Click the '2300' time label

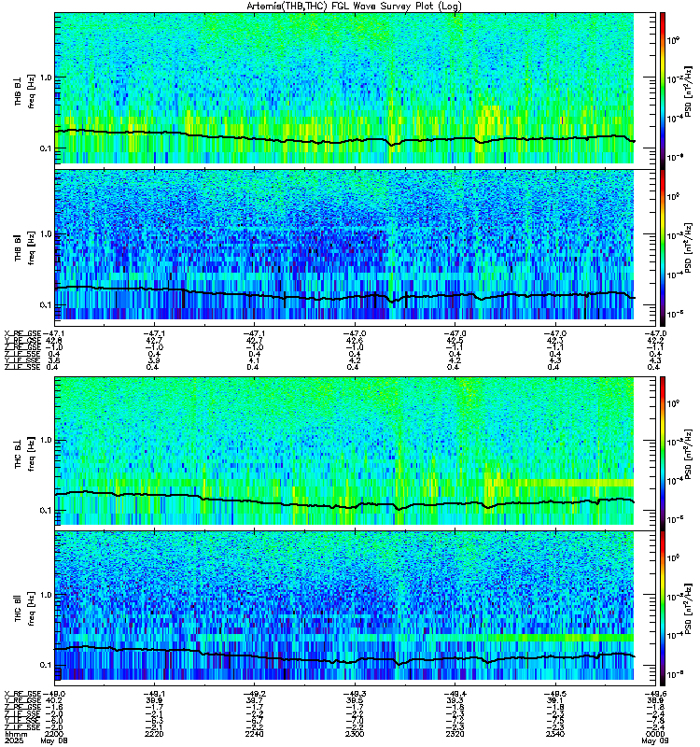[355, 734]
